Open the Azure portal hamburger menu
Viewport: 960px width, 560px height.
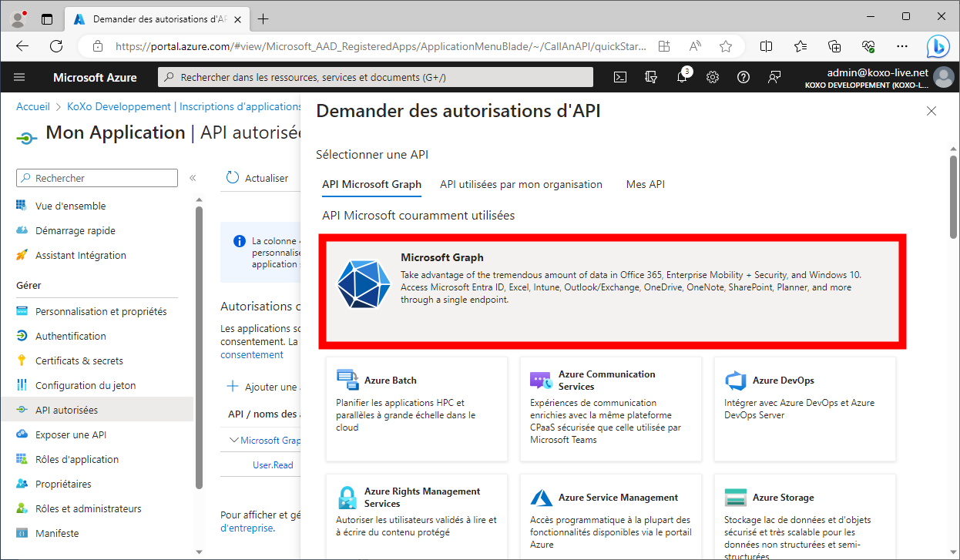pyautogui.click(x=19, y=77)
